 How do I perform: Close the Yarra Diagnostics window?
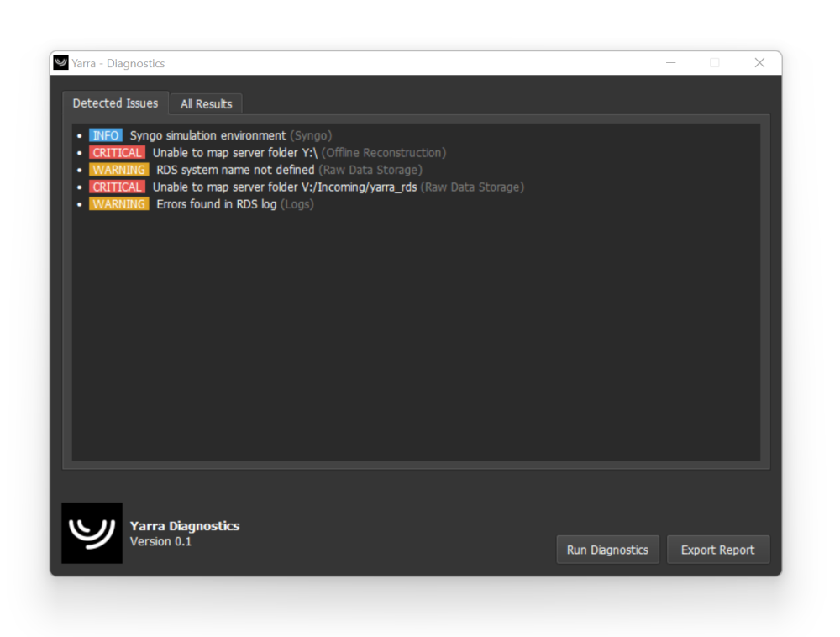[759, 63]
